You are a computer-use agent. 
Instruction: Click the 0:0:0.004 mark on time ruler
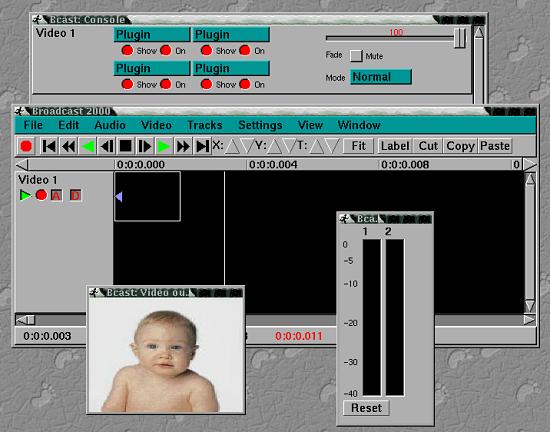(x=273, y=165)
